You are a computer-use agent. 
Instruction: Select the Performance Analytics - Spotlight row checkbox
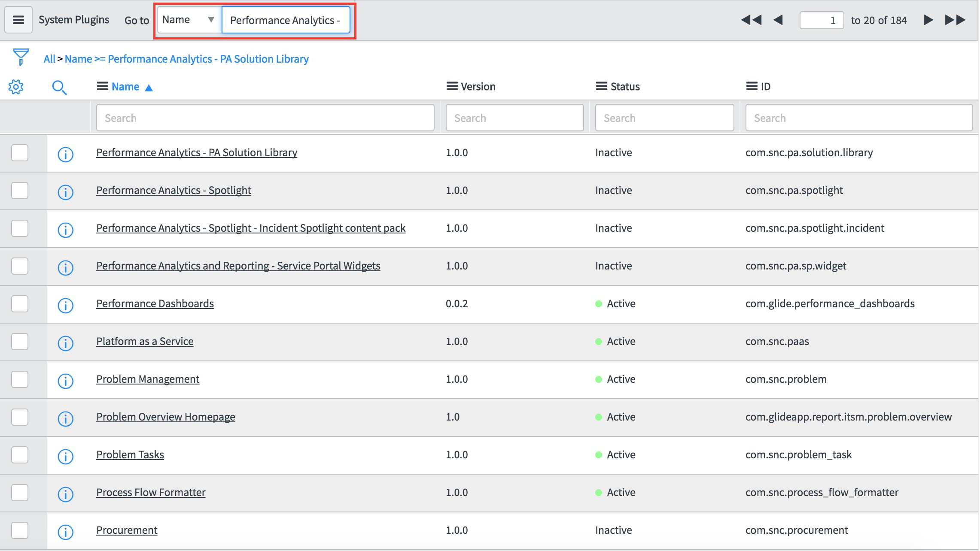(x=20, y=191)
